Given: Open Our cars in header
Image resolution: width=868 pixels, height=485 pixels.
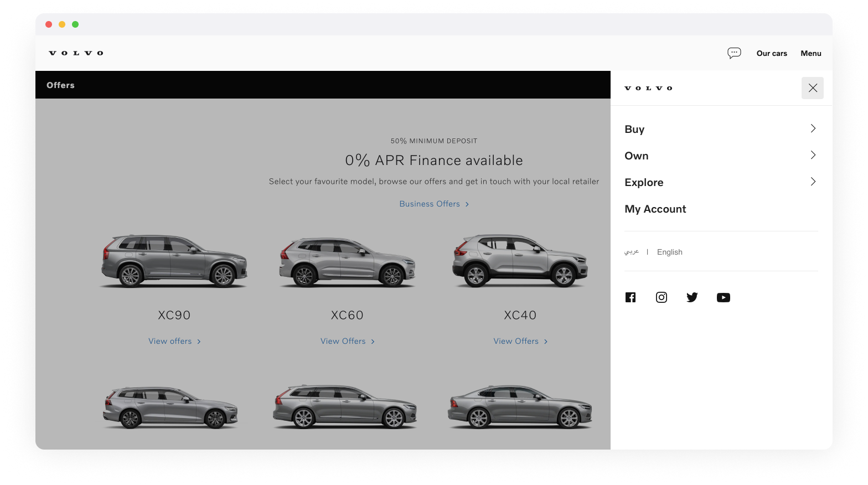Looking at the screenshot, I should click(772, 53).
